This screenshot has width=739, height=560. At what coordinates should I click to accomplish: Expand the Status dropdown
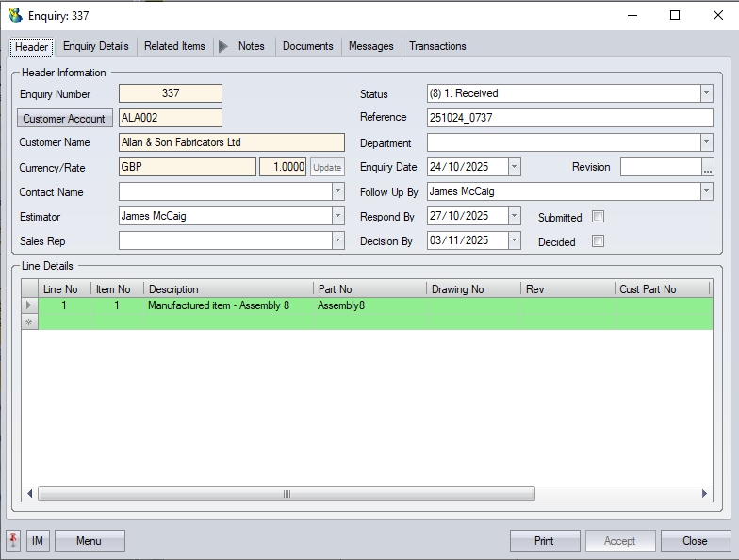point(706,93)
